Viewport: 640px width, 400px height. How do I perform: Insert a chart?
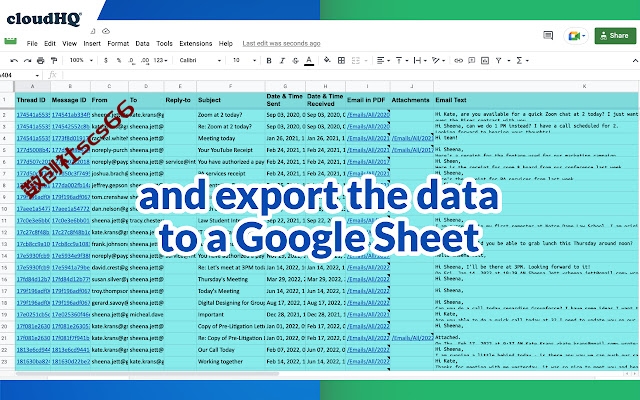pyautogui.click(x=485, y=60)
